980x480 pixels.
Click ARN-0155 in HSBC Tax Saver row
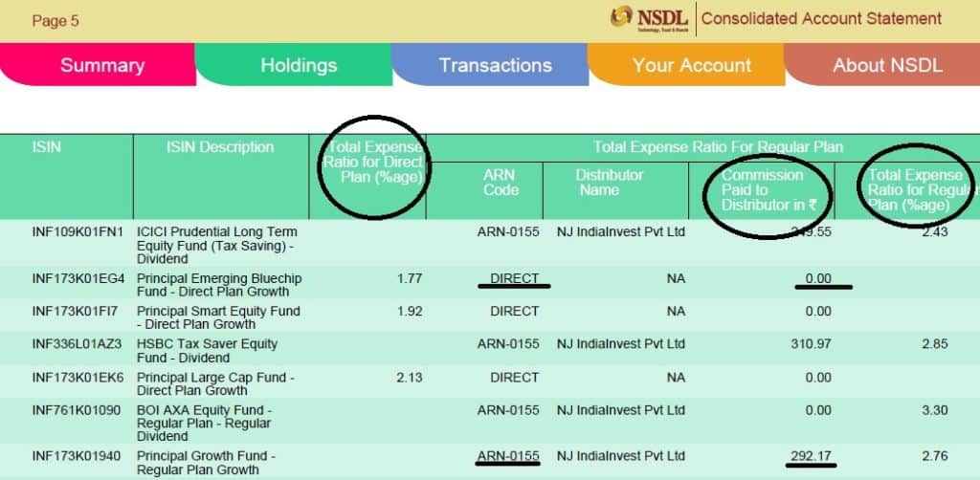pyautogui.click(x=508, y=344)
